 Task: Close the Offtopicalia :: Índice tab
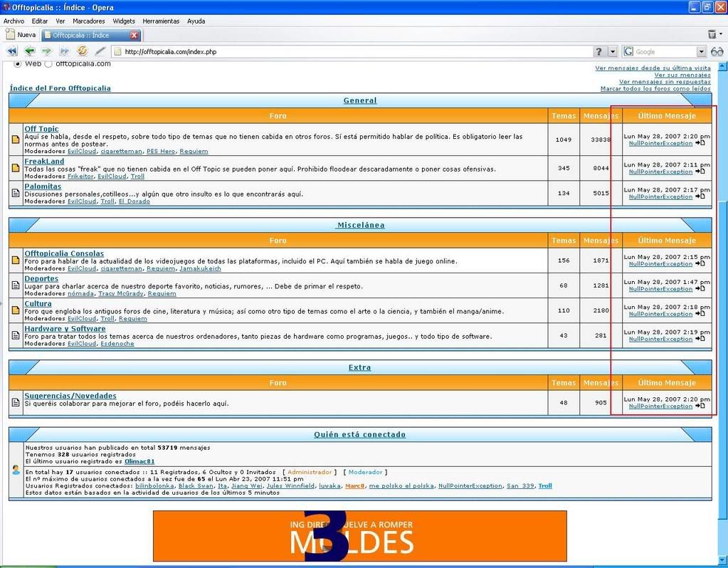134,35
